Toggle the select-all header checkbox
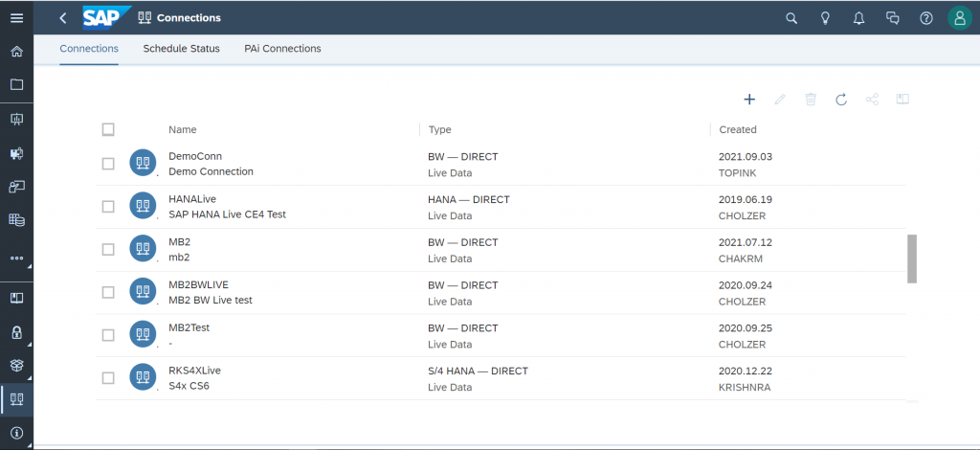This screenshot has height=450, width=980. click(108, 129)
